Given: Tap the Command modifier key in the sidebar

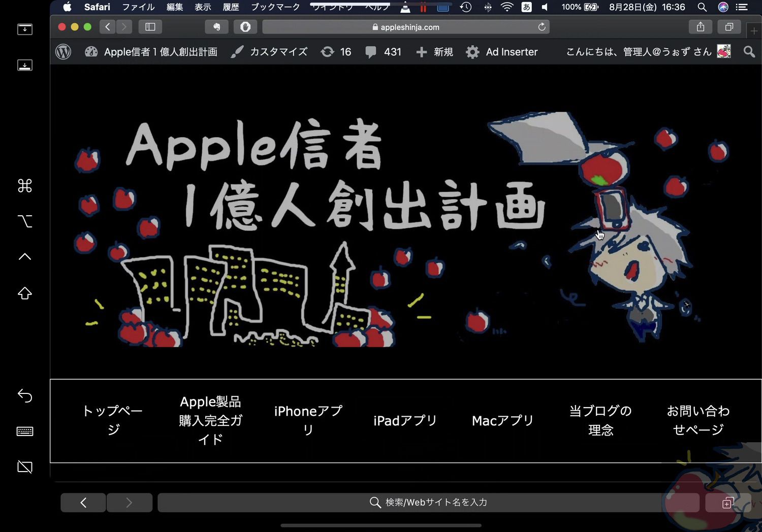Looking at the screenshot, I should click(x=24, y=186).
